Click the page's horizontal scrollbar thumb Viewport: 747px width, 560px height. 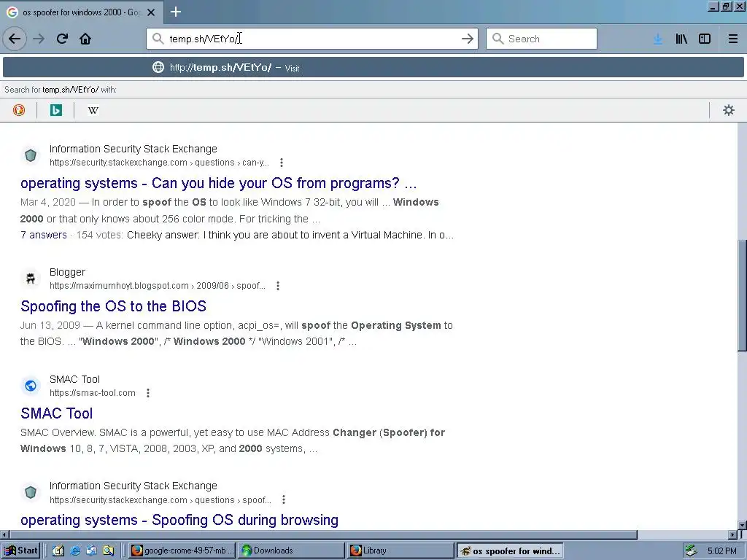(322, 534)
